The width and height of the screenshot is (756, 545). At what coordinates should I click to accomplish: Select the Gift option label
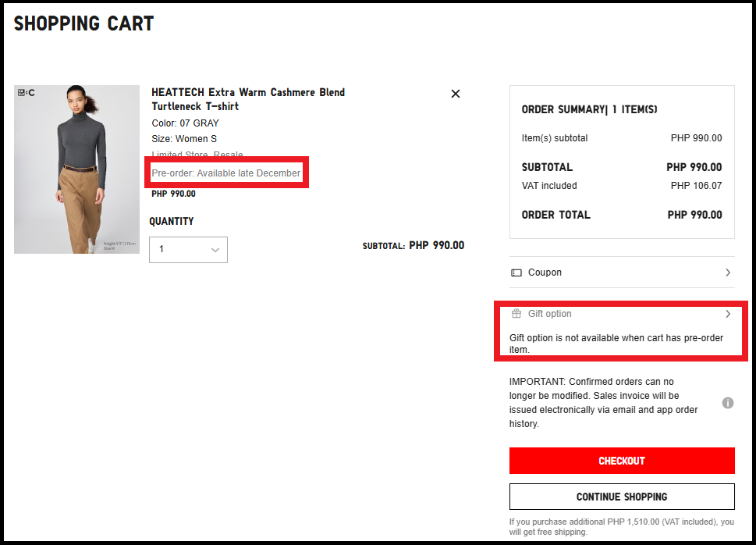[549, 314]
